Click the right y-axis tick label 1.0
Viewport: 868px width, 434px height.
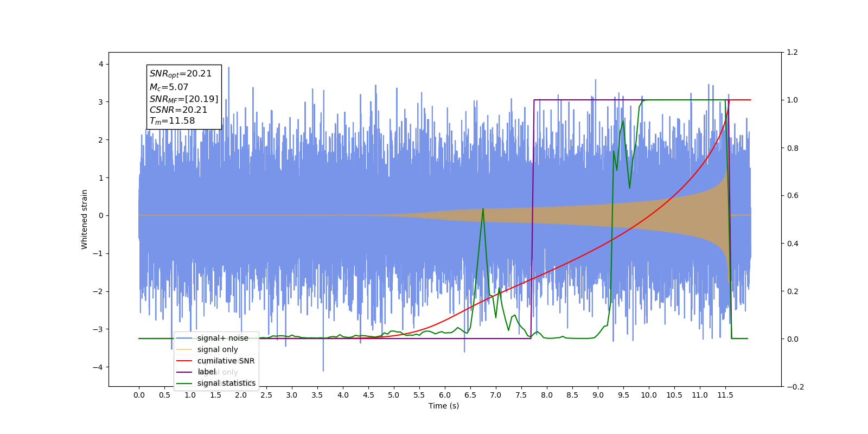[793, 100]
